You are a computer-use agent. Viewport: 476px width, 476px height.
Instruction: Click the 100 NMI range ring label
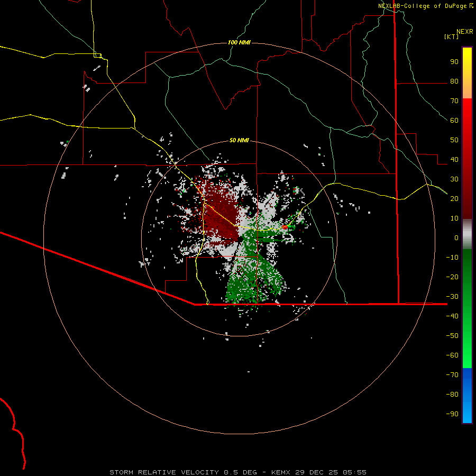coord(239,42)
